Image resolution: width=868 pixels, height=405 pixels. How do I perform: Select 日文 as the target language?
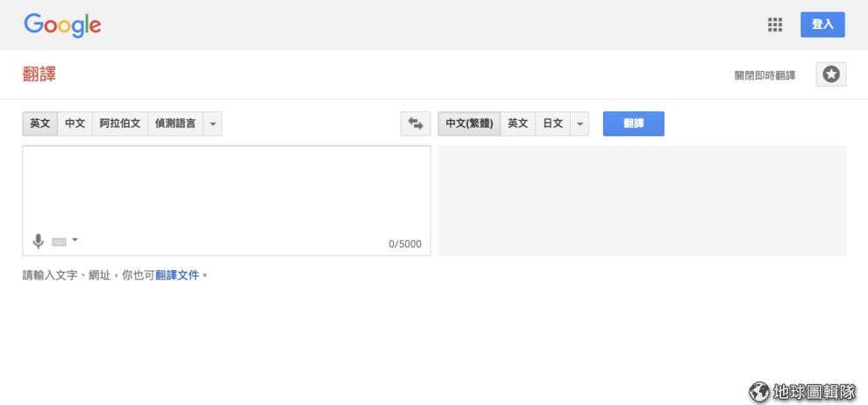click(x=553, y=124)
